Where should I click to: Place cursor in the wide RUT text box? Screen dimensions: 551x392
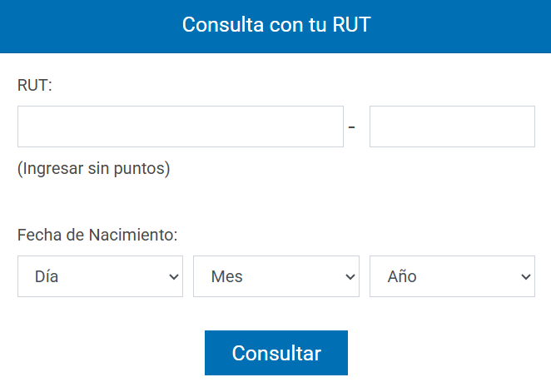(x=180, y=127)
